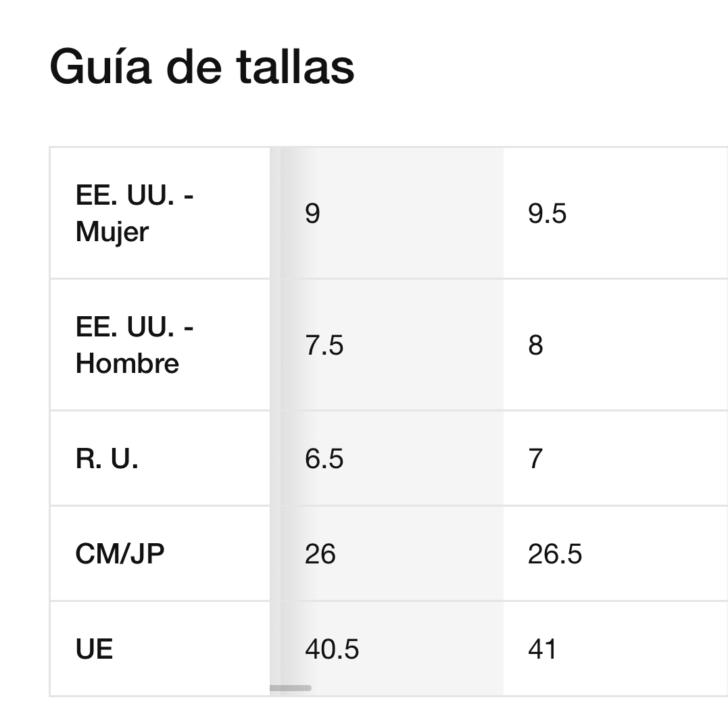Click the UK size 6.5 cell
Image resolution: width=728 pixels, height=708 pixels.
click(391, 459)
